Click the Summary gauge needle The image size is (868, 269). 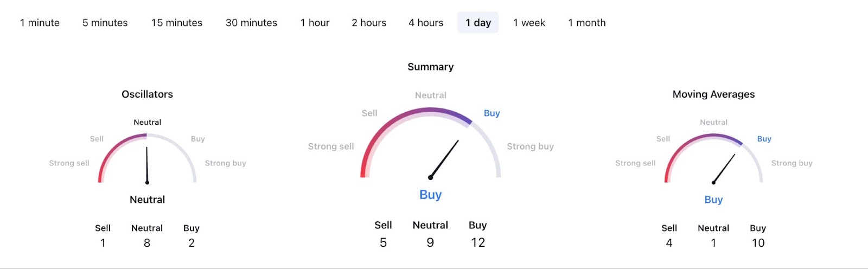(x=444, y=159)
